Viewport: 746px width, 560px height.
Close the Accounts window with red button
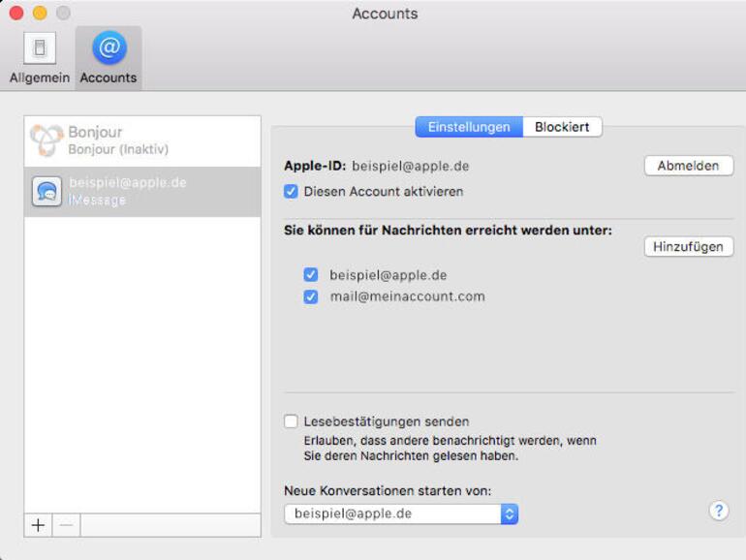tap(16, 13)
